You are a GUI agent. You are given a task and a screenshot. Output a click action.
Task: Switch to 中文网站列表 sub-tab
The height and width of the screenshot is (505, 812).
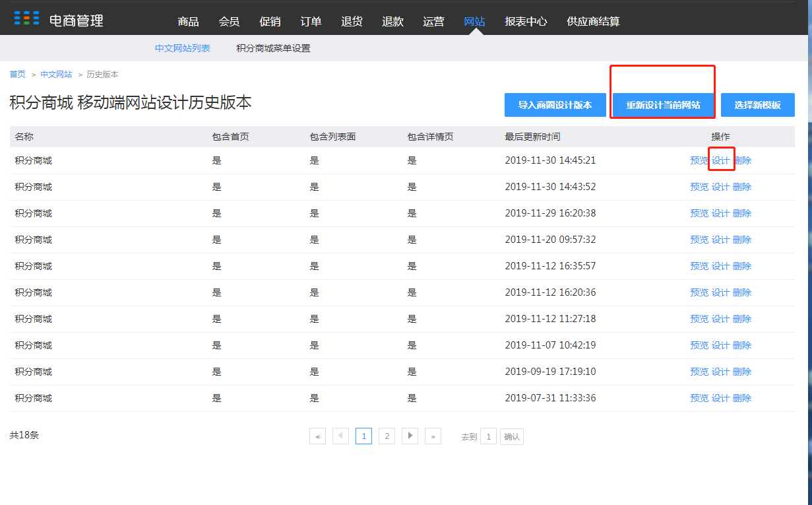tap(183, 48)
